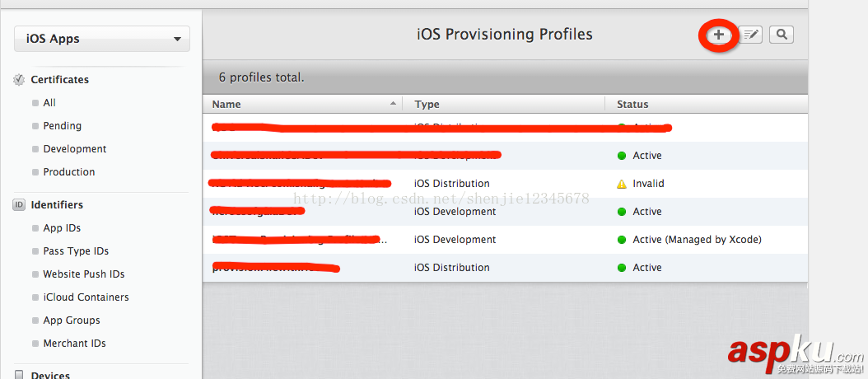Select All under Certificates
The width and height of the screenshot is (868, 379).
click(x=49, y=103)
